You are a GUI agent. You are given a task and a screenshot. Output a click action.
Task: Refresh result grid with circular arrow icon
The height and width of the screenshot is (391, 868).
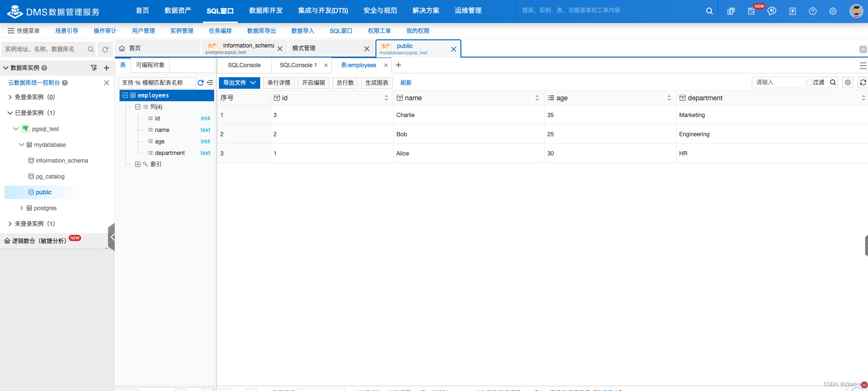click(x=863, y=83)
